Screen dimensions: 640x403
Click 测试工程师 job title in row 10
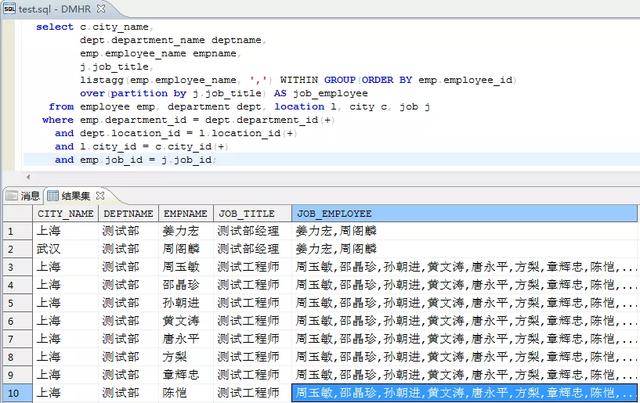click(252, 393)
